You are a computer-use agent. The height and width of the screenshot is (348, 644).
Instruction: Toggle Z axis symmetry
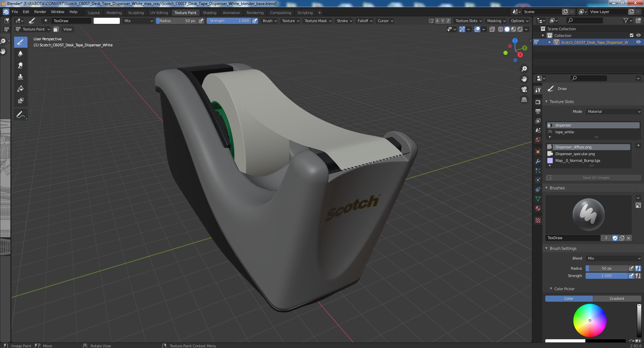tap(448, 21)
